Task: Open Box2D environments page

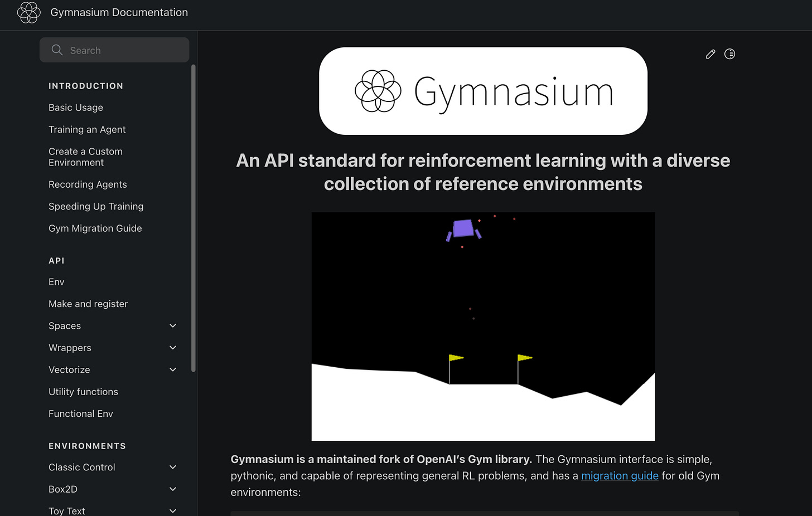Action: 63,489
